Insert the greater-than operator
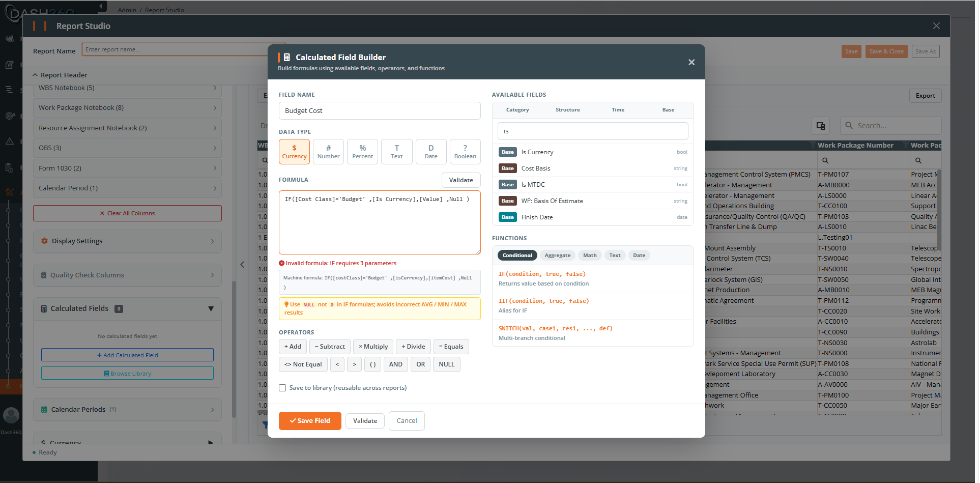 tap(355, 364)
